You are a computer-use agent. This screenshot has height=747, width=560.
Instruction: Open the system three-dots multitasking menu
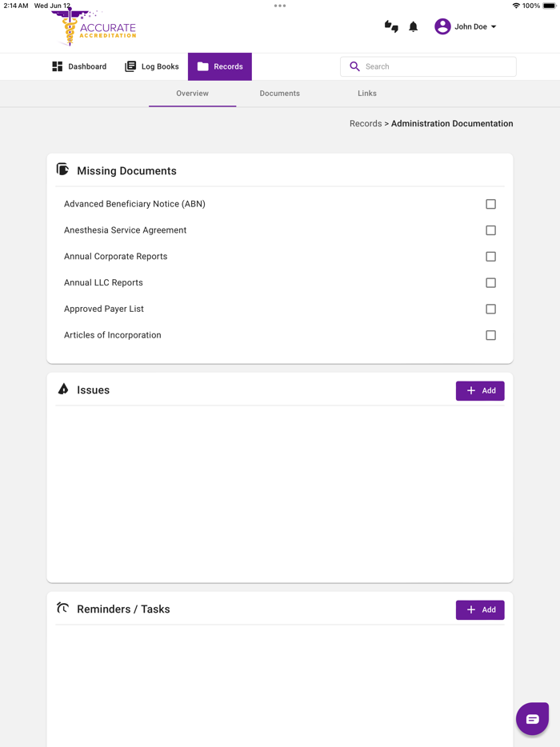(280, 6)
